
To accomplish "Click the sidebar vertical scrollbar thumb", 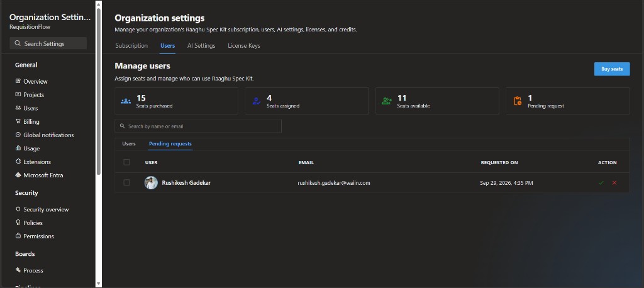I will pyautogui.click(x=98, y=91).
